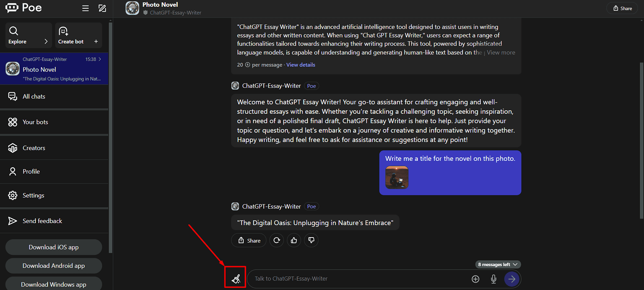Click the hamburger menu icon in sidebar header
Image resolution: width=644 pixels, height=290 pixels.
[x=86, y=8]
